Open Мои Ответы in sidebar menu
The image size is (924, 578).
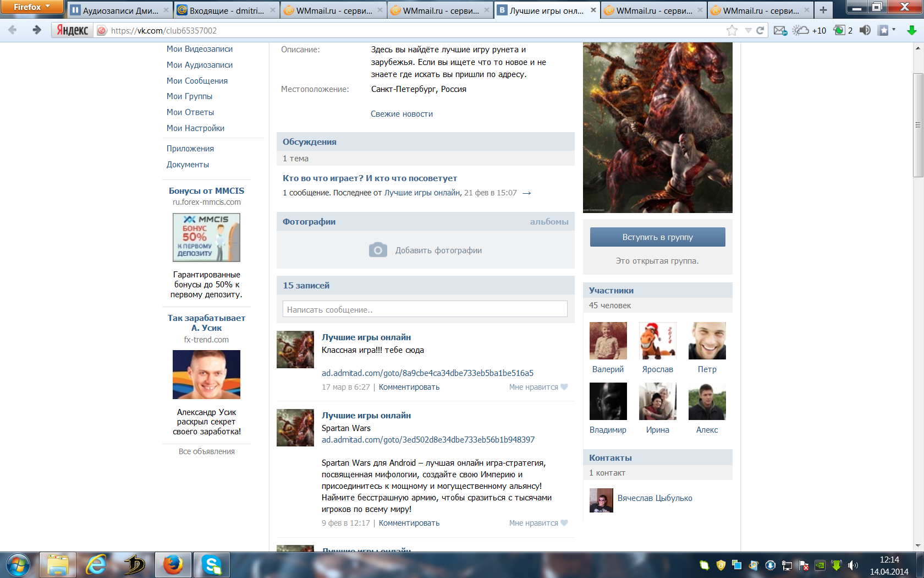pos(190,112)
